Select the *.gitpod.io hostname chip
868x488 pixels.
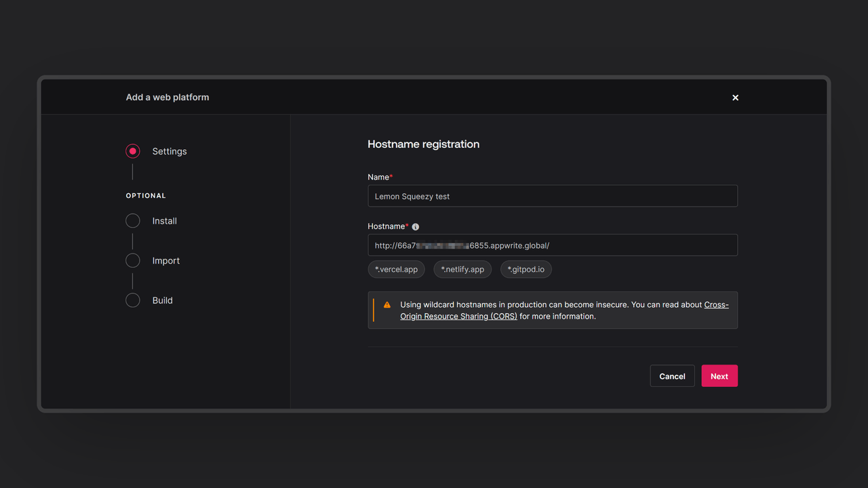tap(526, 269)
